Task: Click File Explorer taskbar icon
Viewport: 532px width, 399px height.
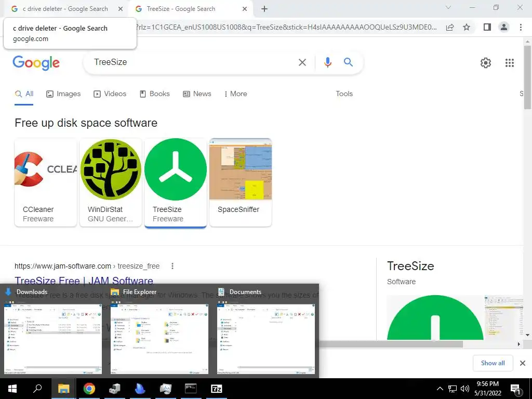Action: (x=63, y=389)
